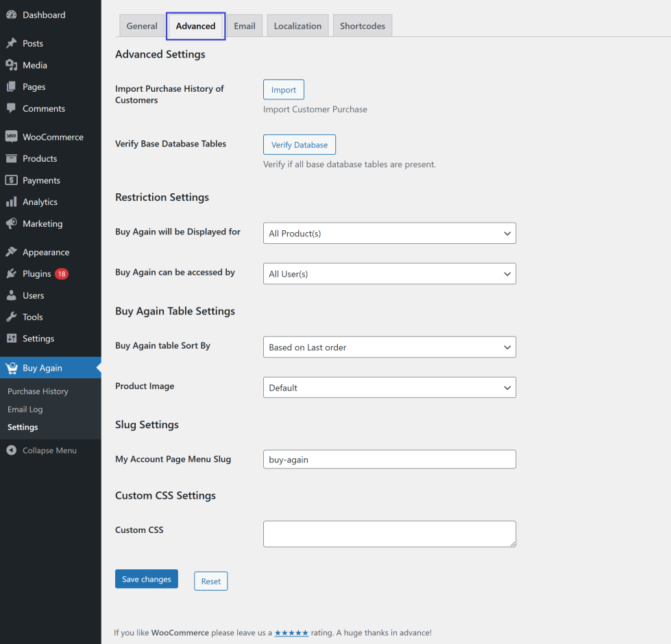
Task: Open the Product Image dropdown
Action: point(389,388)
